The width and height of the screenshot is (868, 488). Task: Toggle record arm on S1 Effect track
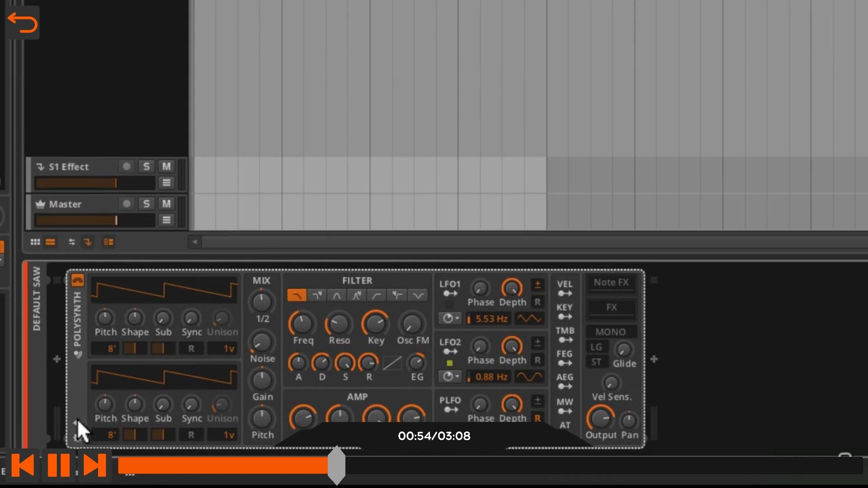(127, 166)
